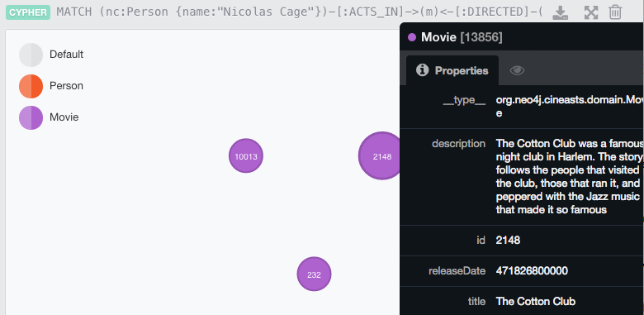Delete this result frame with the trash icon
Image resolution: width=644 pixels, height=315 pixels.
(x=615, y=12)
